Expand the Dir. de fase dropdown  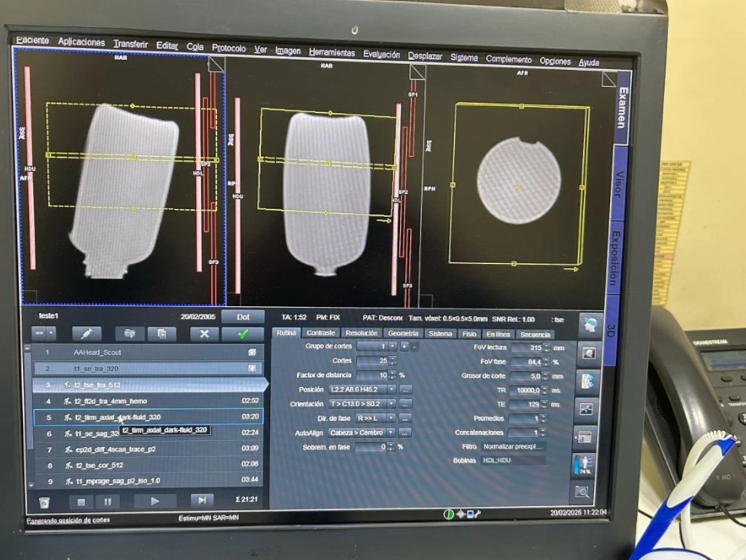coord(391,418)
